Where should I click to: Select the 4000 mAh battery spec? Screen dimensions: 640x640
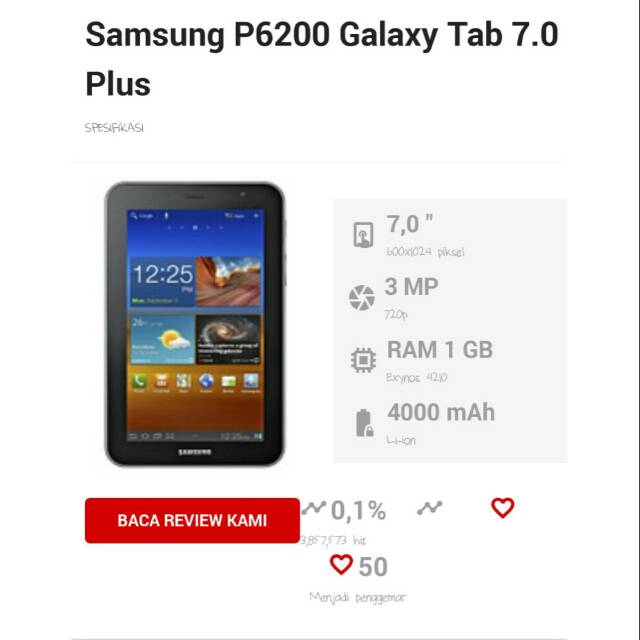click(x=441, y=412)
